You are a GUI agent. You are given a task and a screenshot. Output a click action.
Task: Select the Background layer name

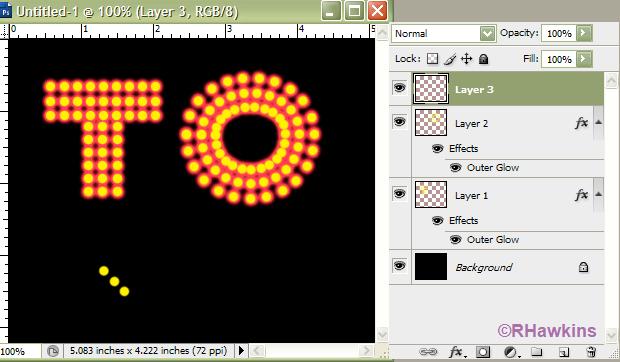pyautogui.click(x=484, y=268)
